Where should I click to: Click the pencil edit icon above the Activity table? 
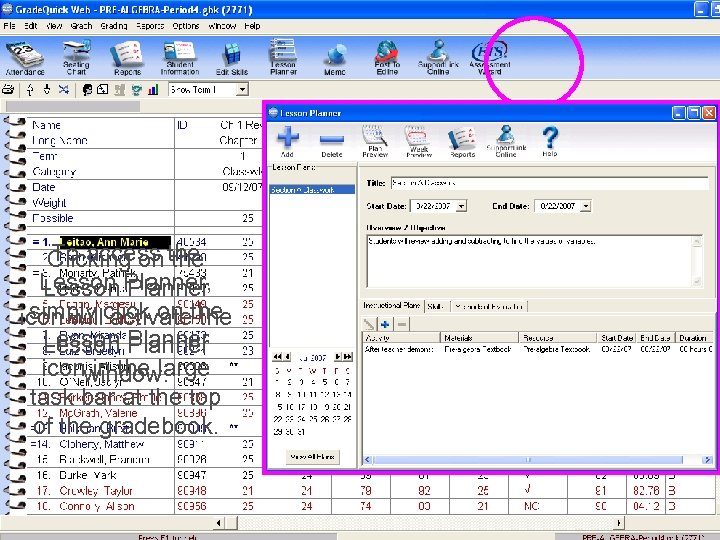coord(369,325)
